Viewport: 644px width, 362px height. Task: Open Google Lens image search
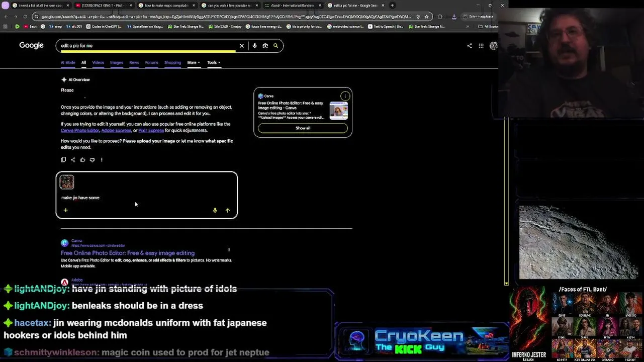coord(265,46)
